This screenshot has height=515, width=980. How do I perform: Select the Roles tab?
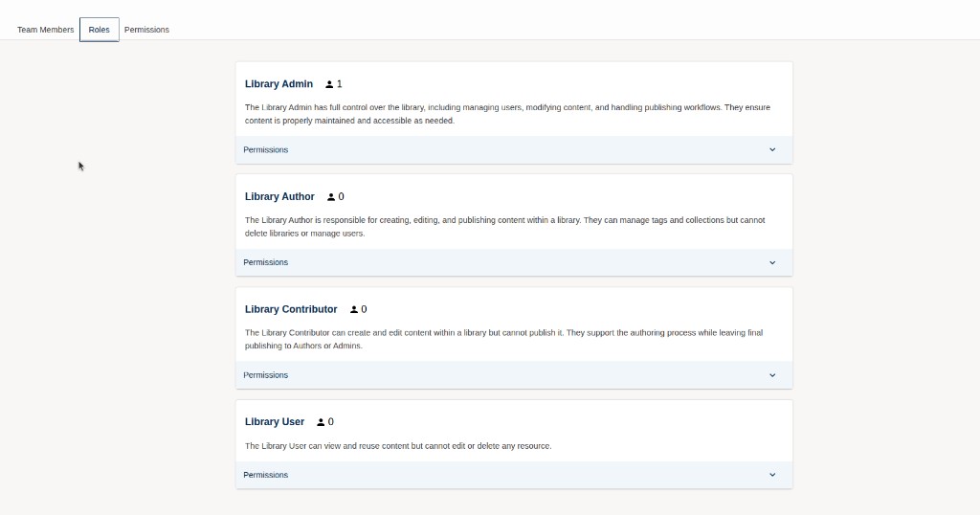tap(99, 30)
